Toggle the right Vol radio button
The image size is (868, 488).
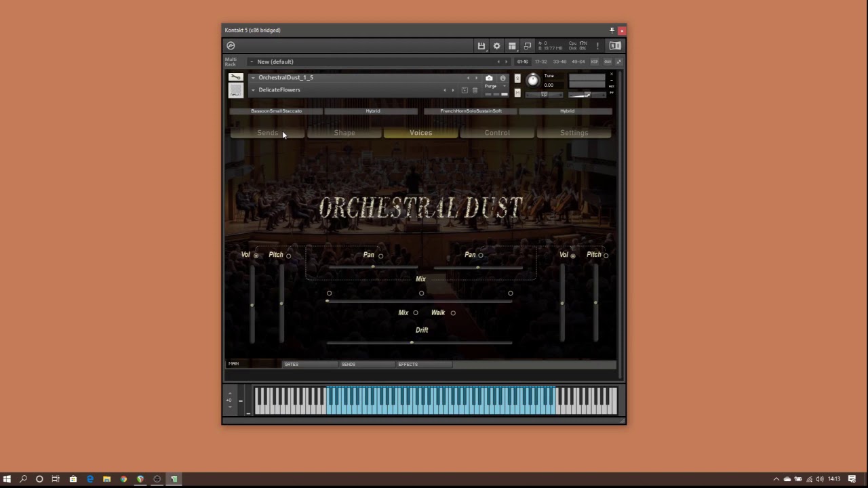pyautogui.click(x=573, y=256)
